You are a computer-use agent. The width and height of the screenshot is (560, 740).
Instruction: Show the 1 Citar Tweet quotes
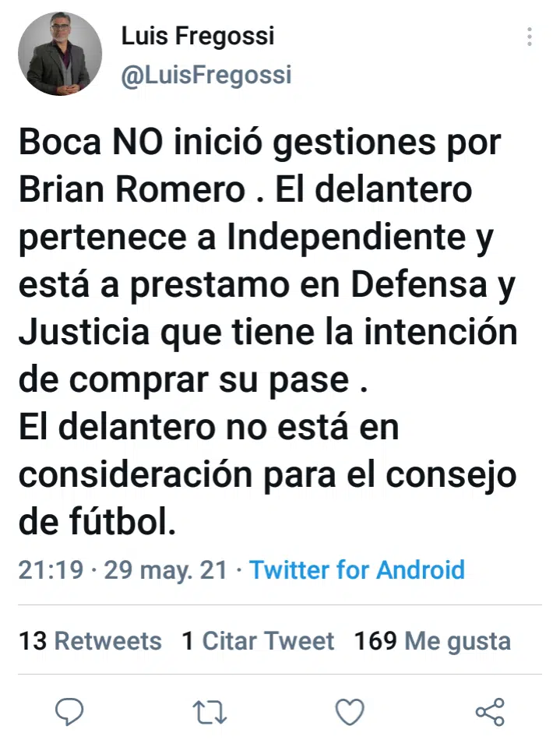[x=258, y=641]
